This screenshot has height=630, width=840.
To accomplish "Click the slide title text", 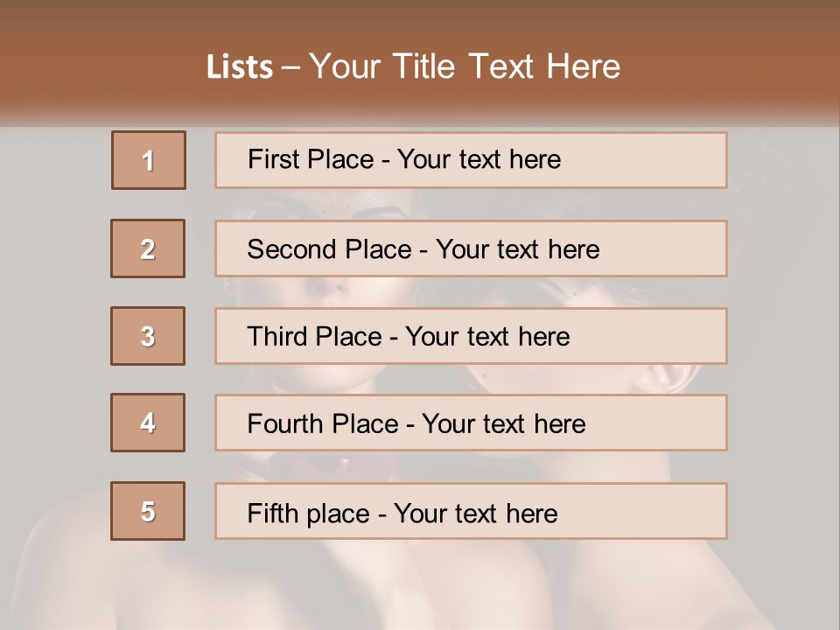I will coord(413,66).
